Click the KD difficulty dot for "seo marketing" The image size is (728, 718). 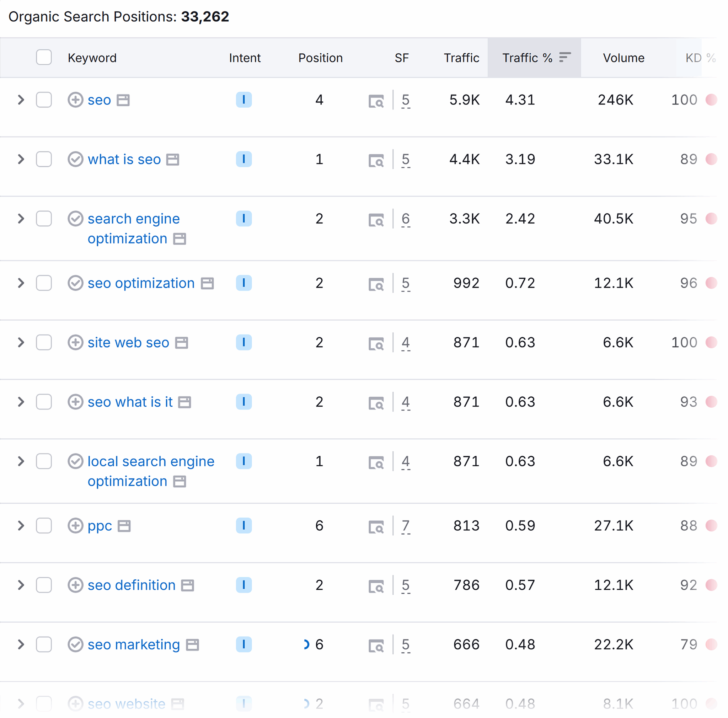click(711, 644)
